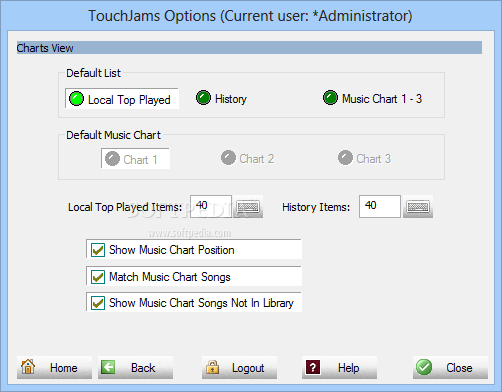Click the Charts View header bar
This screenshot has height=392, width=502.
click(x=249, y=48)
